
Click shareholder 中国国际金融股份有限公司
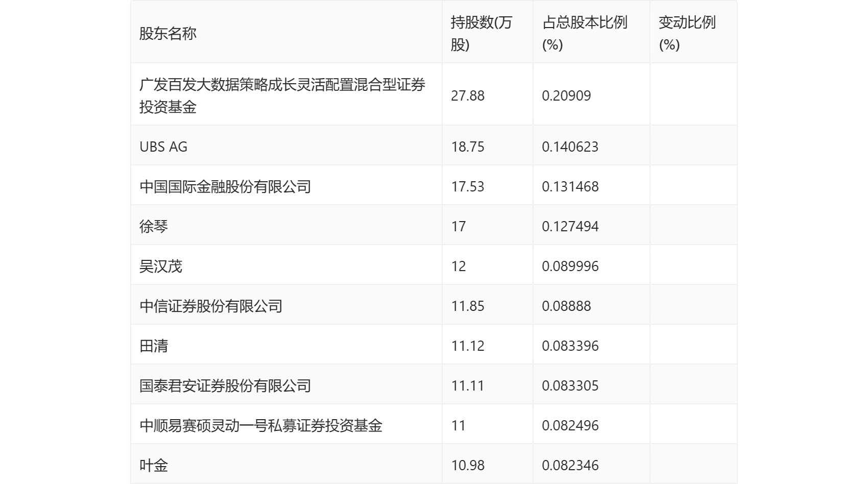(x=225, y=186)
